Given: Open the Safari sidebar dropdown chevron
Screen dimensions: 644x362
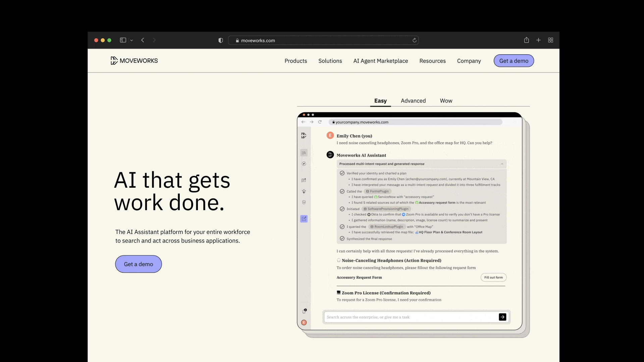Looking at the screenshot, I should [x=131, y=40].
